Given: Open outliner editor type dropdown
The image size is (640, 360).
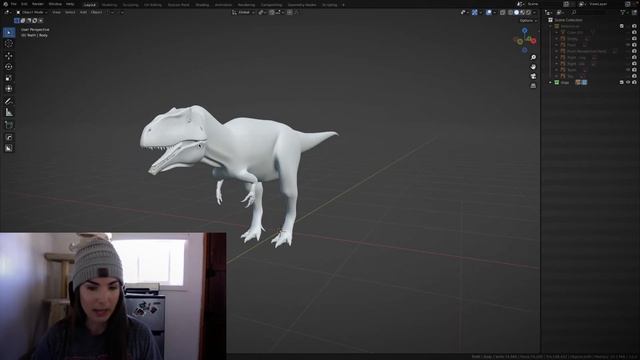Looking at the screenshot, I should click(x=549, y=13).
